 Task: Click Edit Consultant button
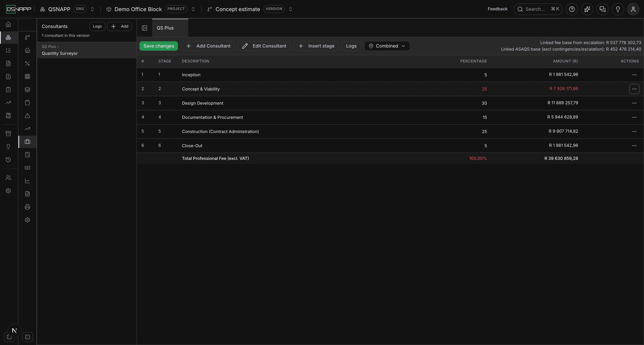coord(264,46)
